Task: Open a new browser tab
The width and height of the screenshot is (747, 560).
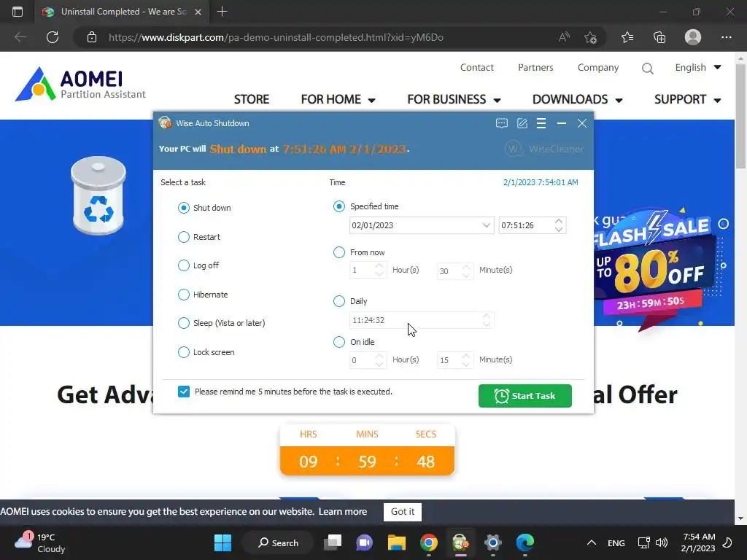Action: [222, 12]
